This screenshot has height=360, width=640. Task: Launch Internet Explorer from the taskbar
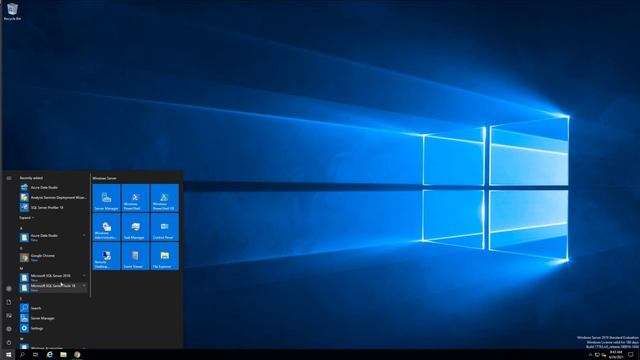[x=49, y=355]
